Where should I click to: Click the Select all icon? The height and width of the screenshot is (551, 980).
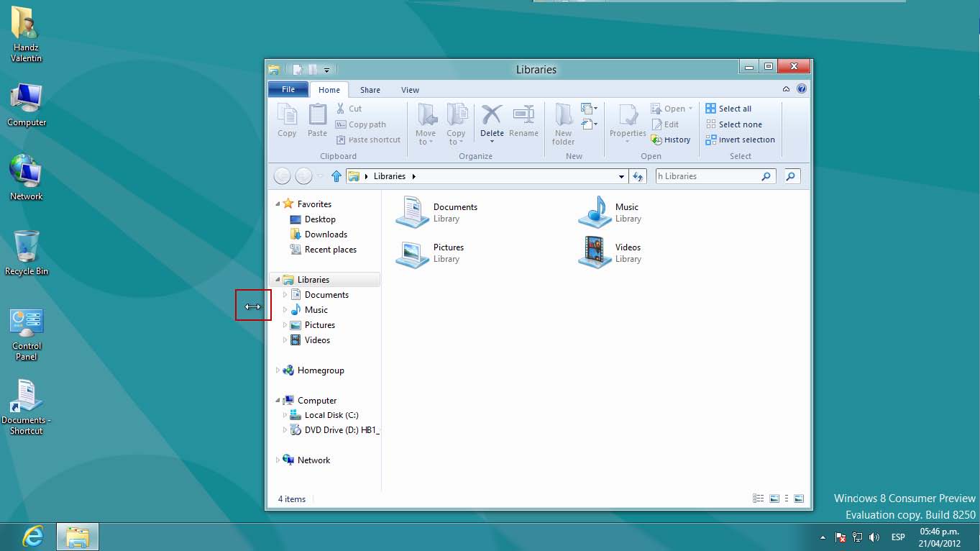[x=711, y=109]
